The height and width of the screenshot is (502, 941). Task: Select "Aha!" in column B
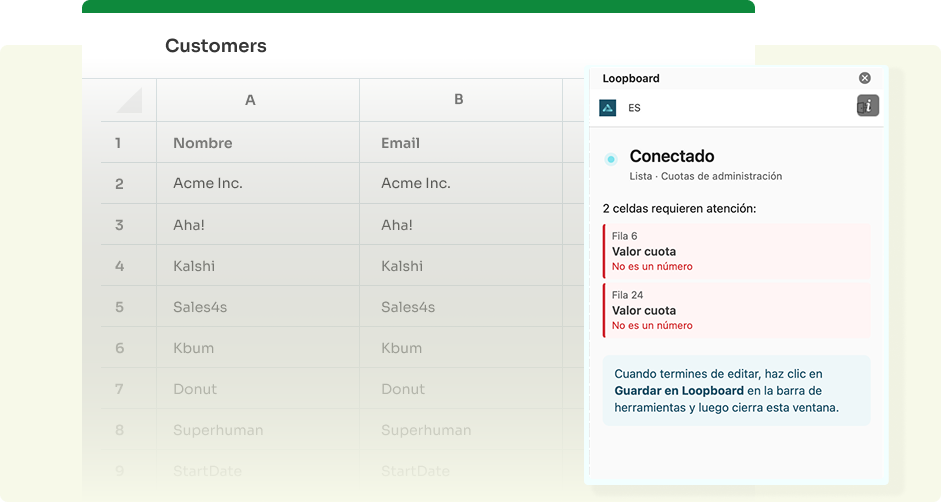point(461,225)
